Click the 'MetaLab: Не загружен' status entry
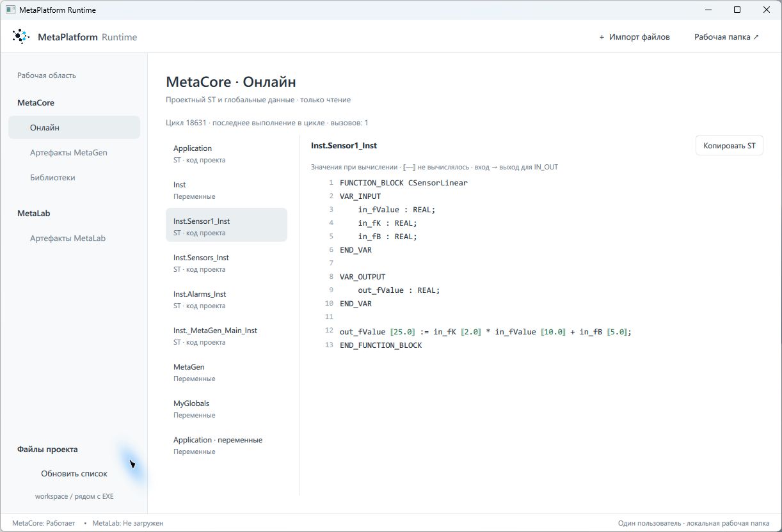782x532 pixels. pos(128,523)
